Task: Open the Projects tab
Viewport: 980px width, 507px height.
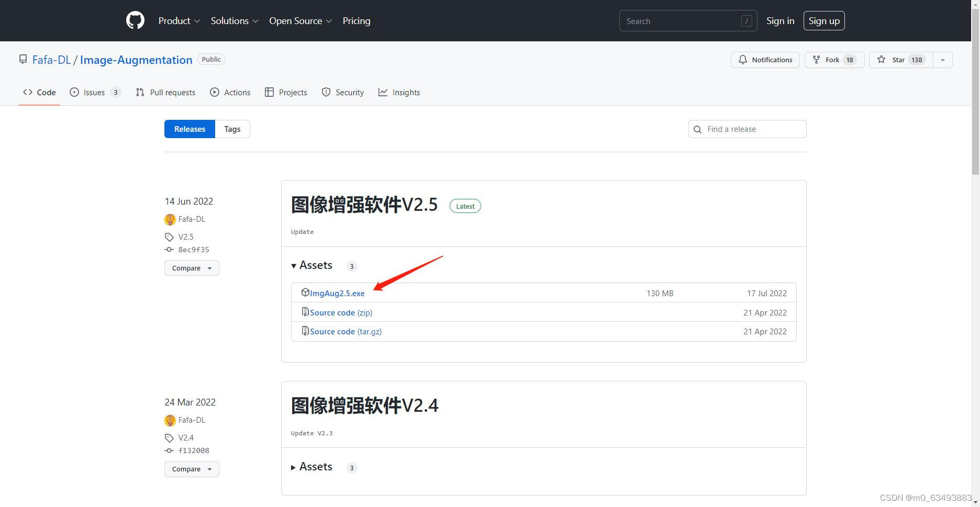Action: pos(286,92)
